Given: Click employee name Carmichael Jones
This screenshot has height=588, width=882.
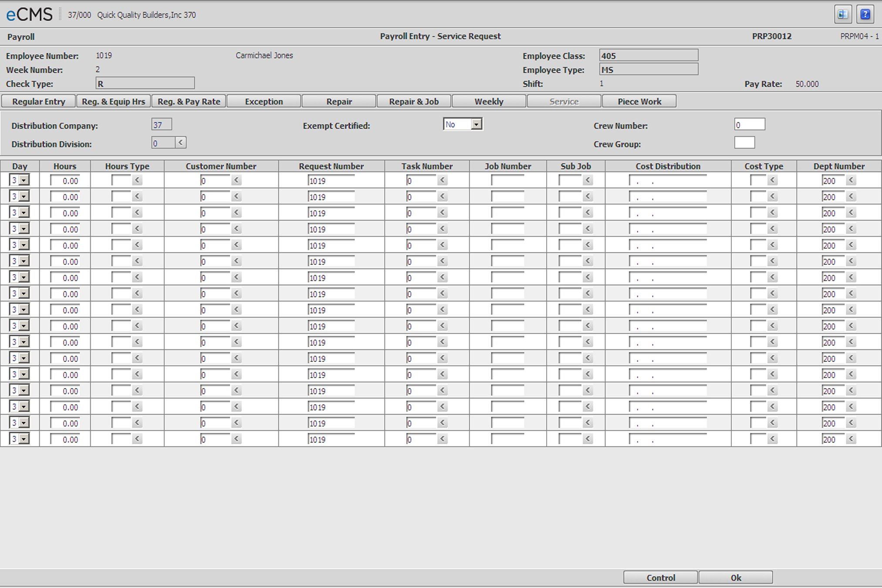Looking at the screenshot, I should [x=264, y=55].
